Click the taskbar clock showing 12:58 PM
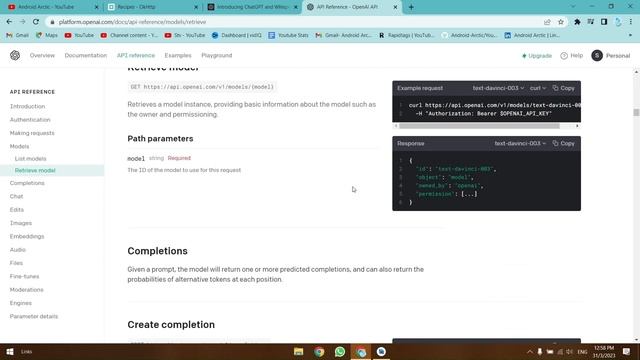This screenshot has height=360, width=640. point(604,352)
